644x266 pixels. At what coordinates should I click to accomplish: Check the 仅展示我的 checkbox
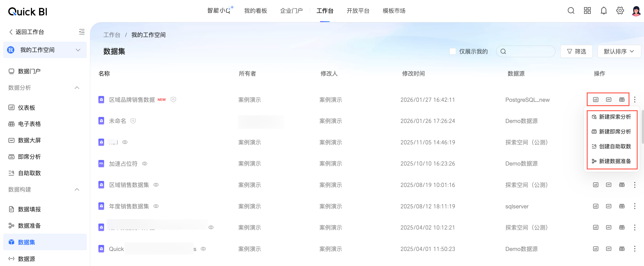[452, 51]
